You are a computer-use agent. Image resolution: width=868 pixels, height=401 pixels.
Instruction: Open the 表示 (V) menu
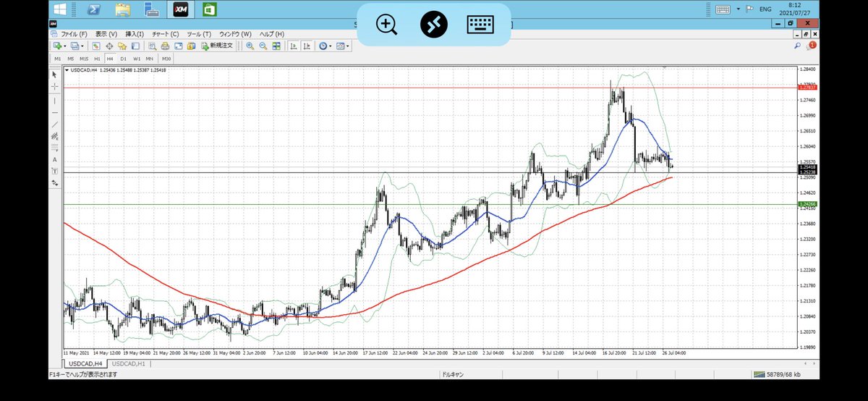click(x=106, y=34)
